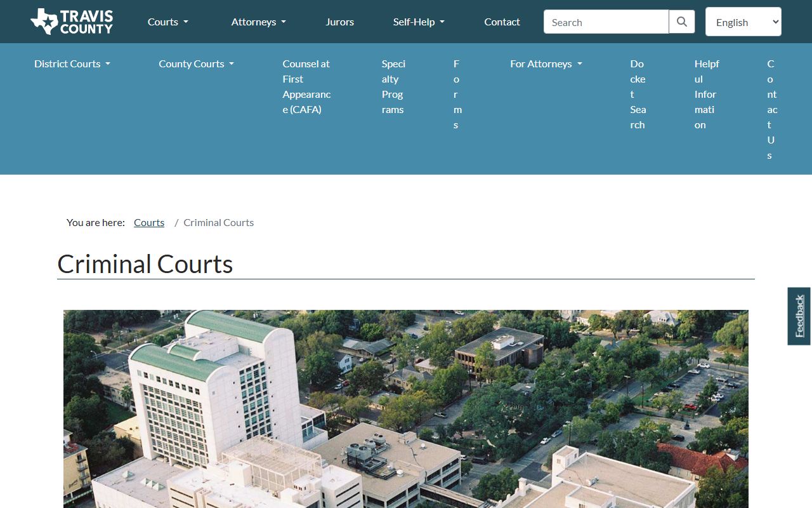The image size is (812, 508).
Task: Click the Criminal Courts page heading
Action: [x=145, y=264]
